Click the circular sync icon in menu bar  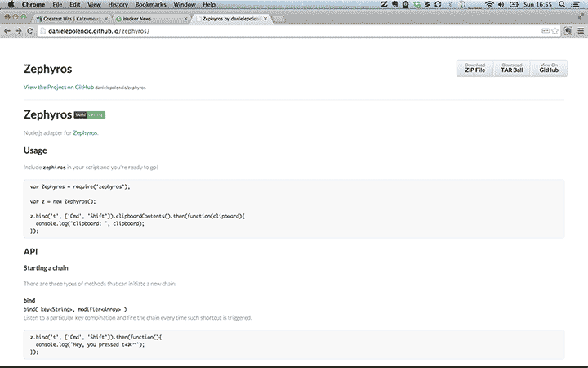(x=438, y=5)
